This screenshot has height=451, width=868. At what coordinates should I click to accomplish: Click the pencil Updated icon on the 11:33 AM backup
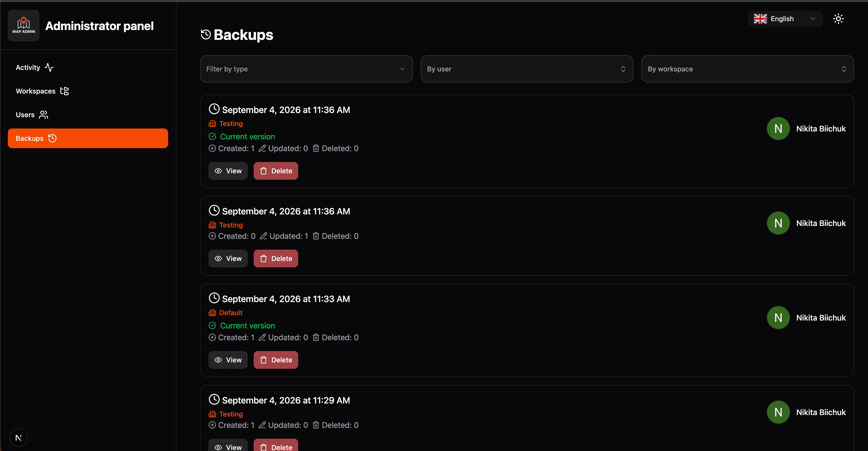click(262, 338)
